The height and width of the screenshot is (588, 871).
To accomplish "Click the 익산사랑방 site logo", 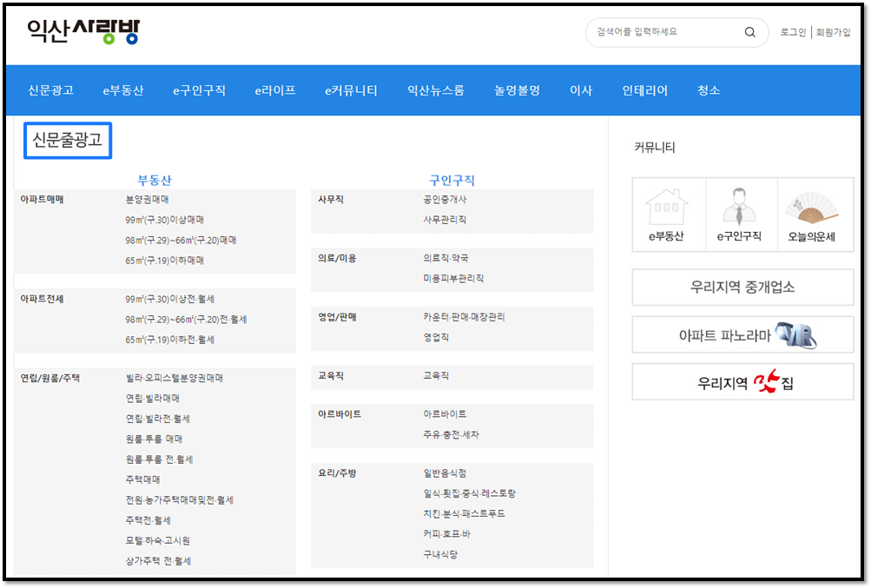I will tap(83, 31).
